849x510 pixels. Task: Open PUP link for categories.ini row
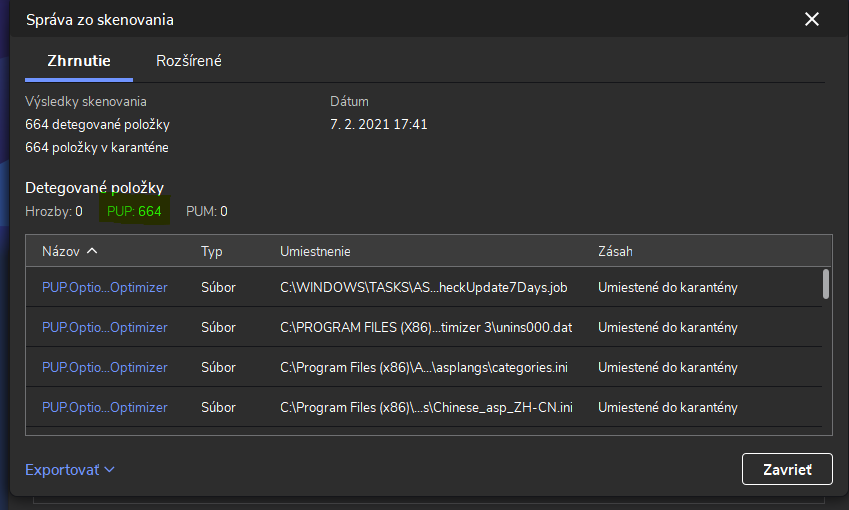[105, 368]
